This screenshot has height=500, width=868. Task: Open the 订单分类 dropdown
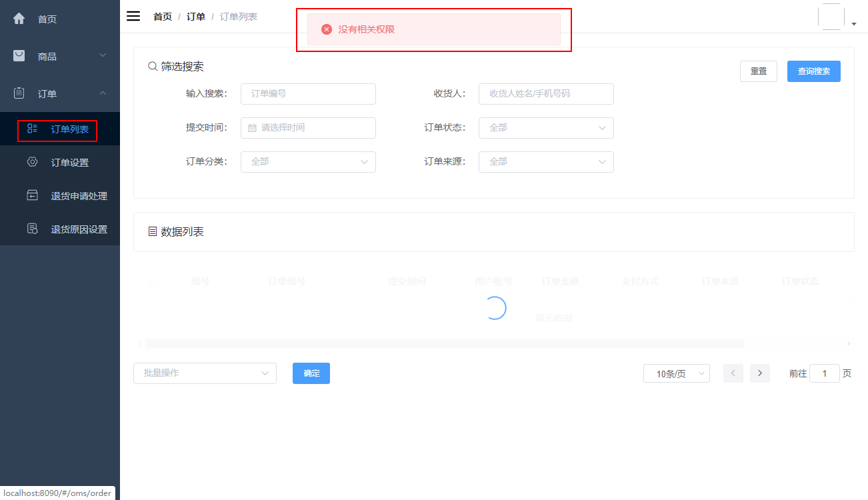coord(308,162)
